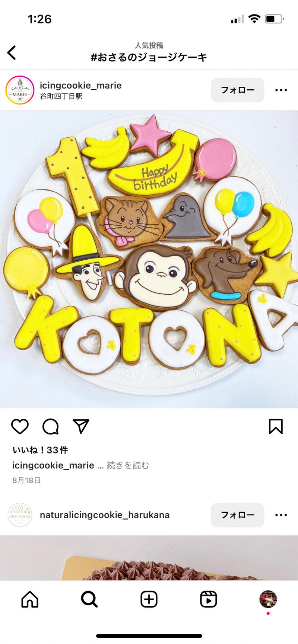Like the icingcookie_marie post with heart icon
298x644 pixels.
[x=20, y=426]
